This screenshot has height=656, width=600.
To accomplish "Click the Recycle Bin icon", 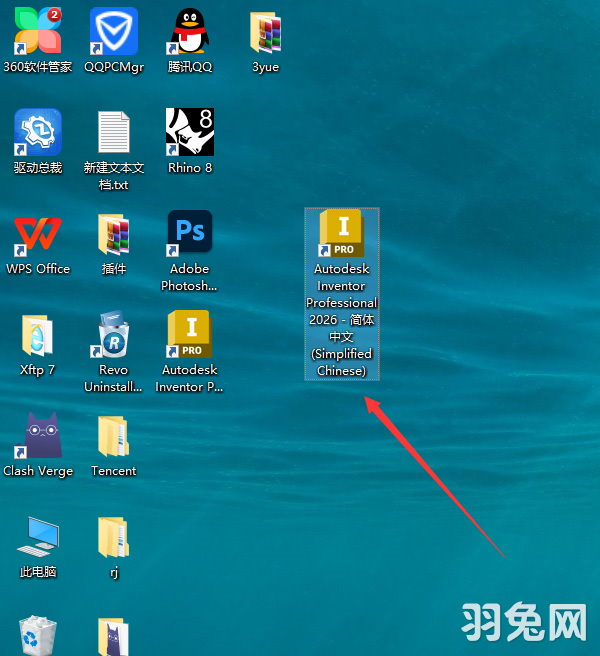I will tap(38, 635).
